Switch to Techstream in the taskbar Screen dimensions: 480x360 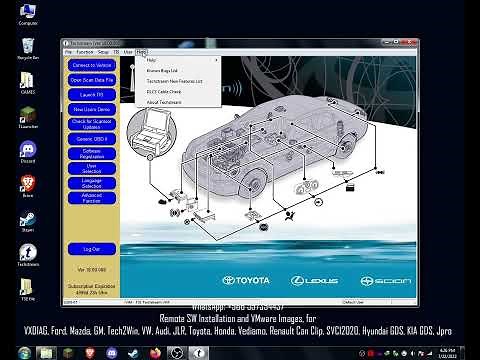pyautogui.click(x=199, y=353)
